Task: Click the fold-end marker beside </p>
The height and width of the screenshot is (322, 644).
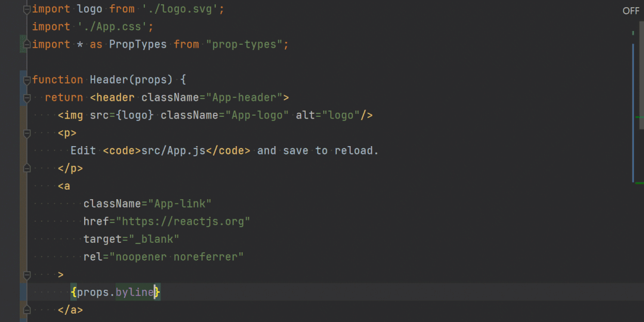Action: tap(27, 168)
